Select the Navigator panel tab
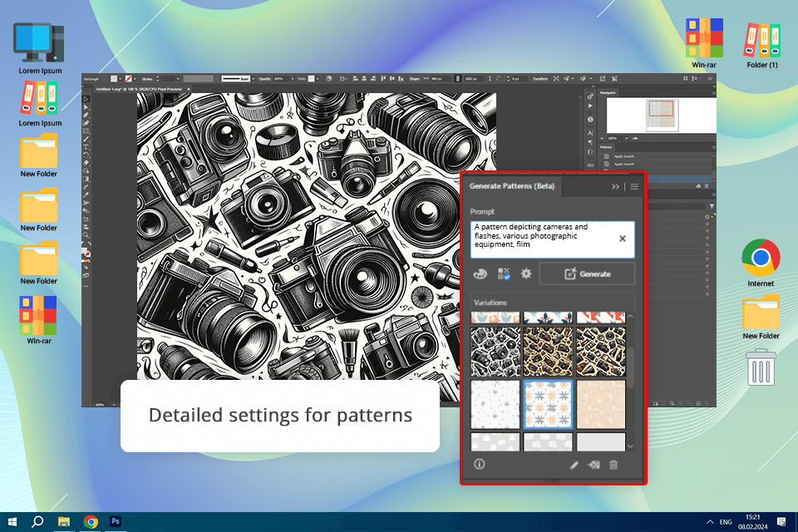Image resolution: width=798 pixels, height=532 pixels. point(608,92)
